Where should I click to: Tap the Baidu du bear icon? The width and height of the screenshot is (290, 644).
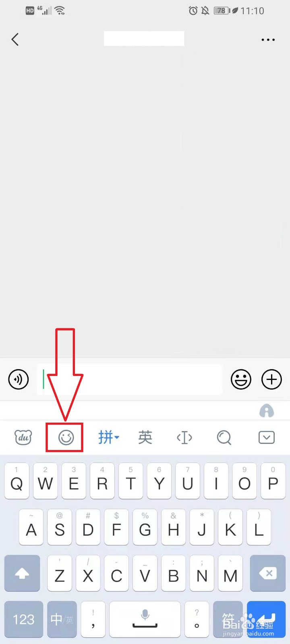tap(23, 437)
